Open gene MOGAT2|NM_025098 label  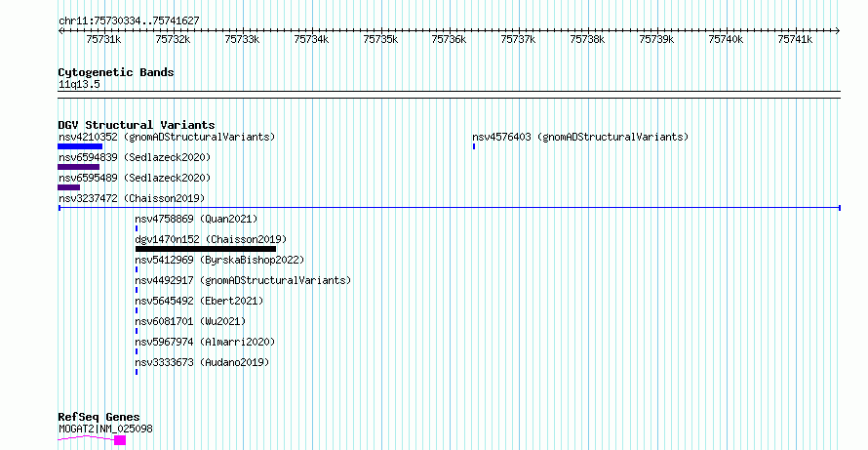pos(105,429)
